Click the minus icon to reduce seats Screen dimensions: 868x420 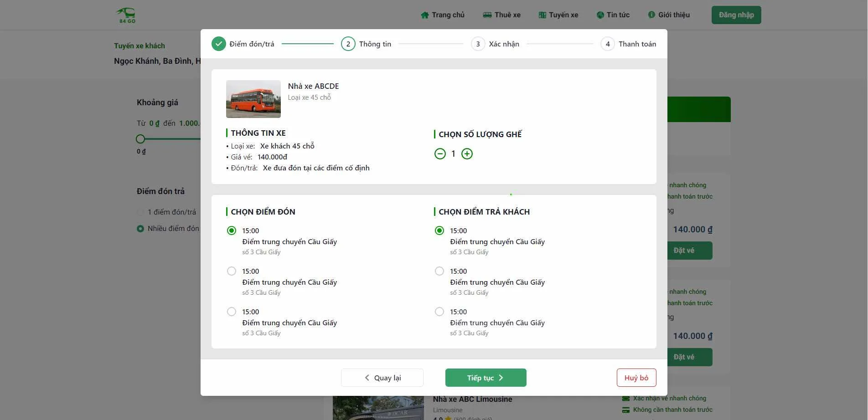pyautogui.click(x=440, y=154)
